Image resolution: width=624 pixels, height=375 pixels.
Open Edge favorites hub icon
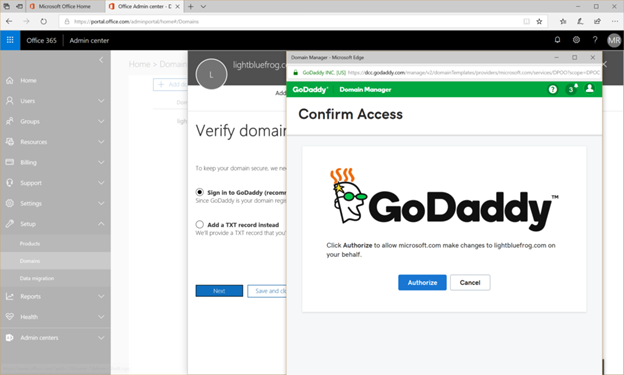coord(563,21)
